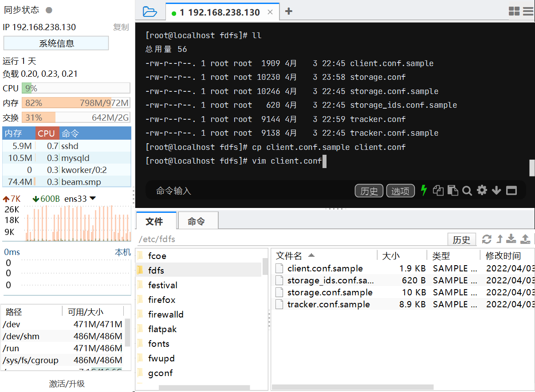Image resolution: width=535 pixels, height=392 pixels.
Task: Click the 系统信息 system info button
Action: [x=56, y=43]
